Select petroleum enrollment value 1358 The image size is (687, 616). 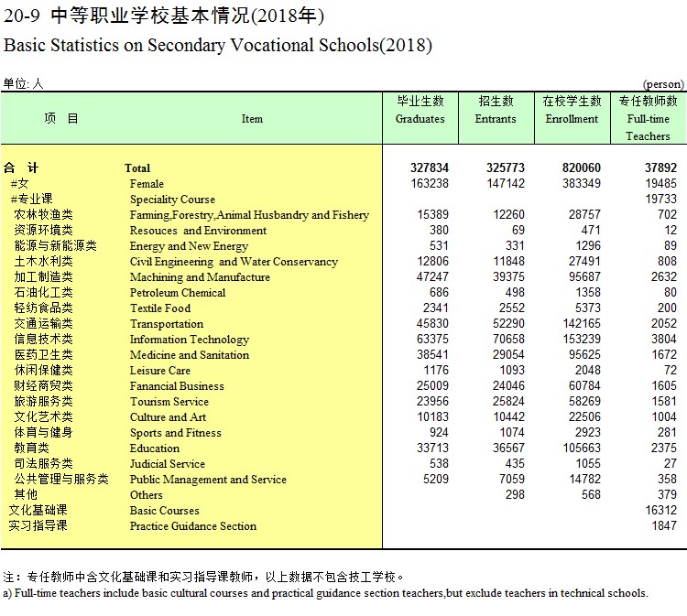pos(587,292)
